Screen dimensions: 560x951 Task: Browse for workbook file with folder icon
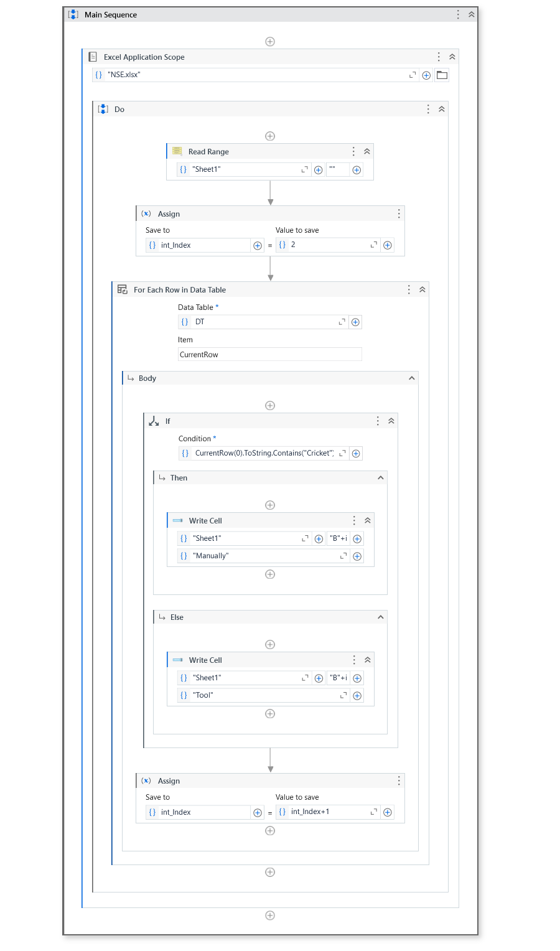coord(442,75)
